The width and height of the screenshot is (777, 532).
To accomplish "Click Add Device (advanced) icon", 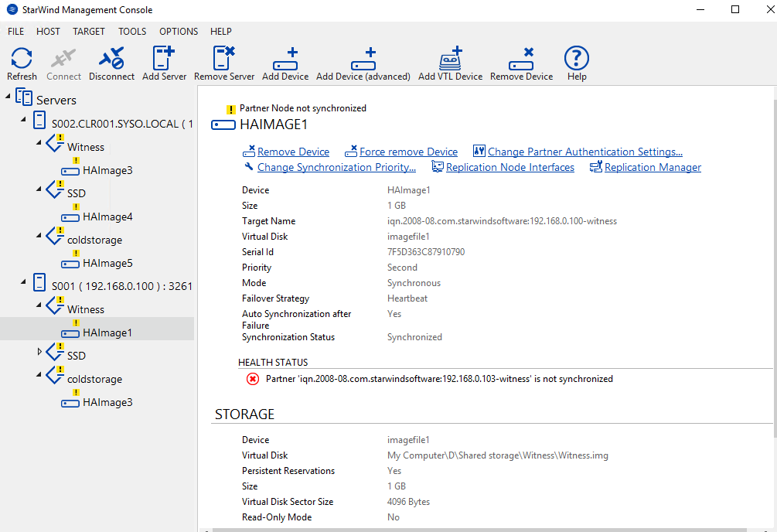I will [363, 60].
